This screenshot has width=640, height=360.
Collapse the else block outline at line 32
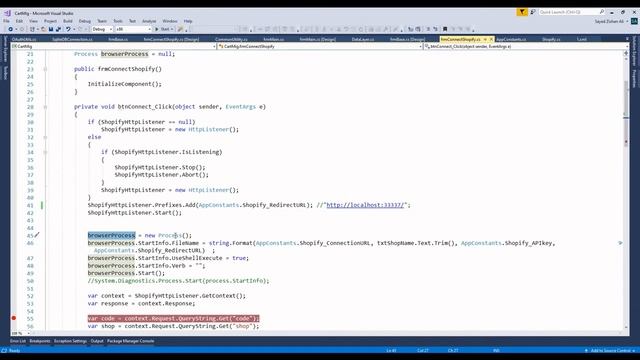[45, 137]
